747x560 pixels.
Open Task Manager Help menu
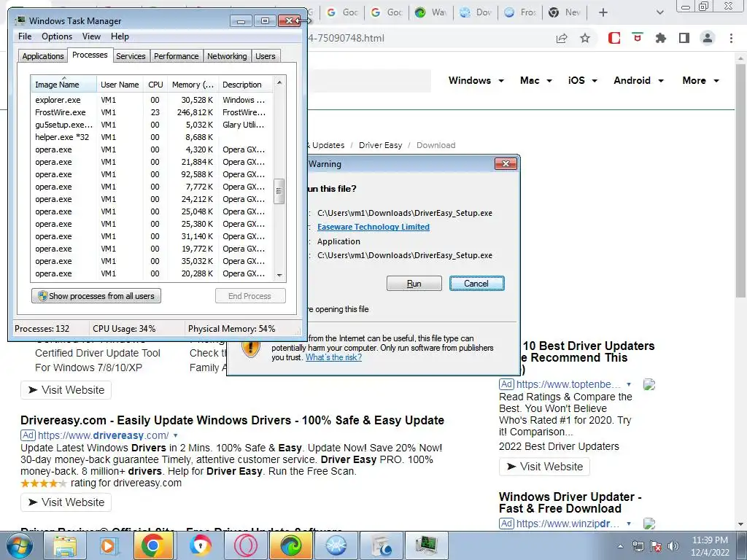click(x=120, y=36)
